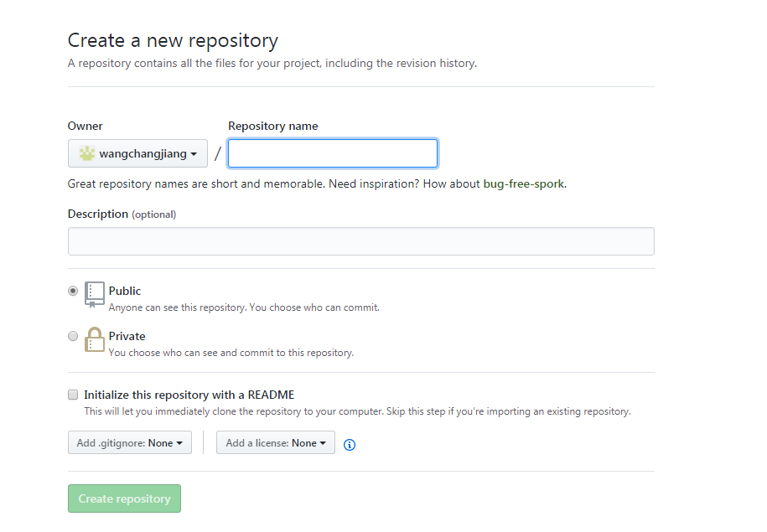
Task: Open the Add .gitignore: None dropdown
Action: point(130,442)
